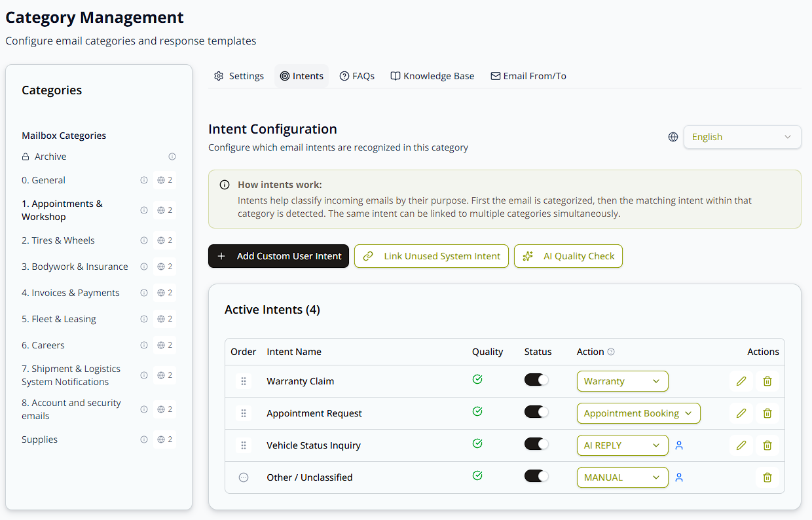812x520 pixels.
Task: Click the globe badge for 1. Appointments & Workshop
Action: coord(164,210)
